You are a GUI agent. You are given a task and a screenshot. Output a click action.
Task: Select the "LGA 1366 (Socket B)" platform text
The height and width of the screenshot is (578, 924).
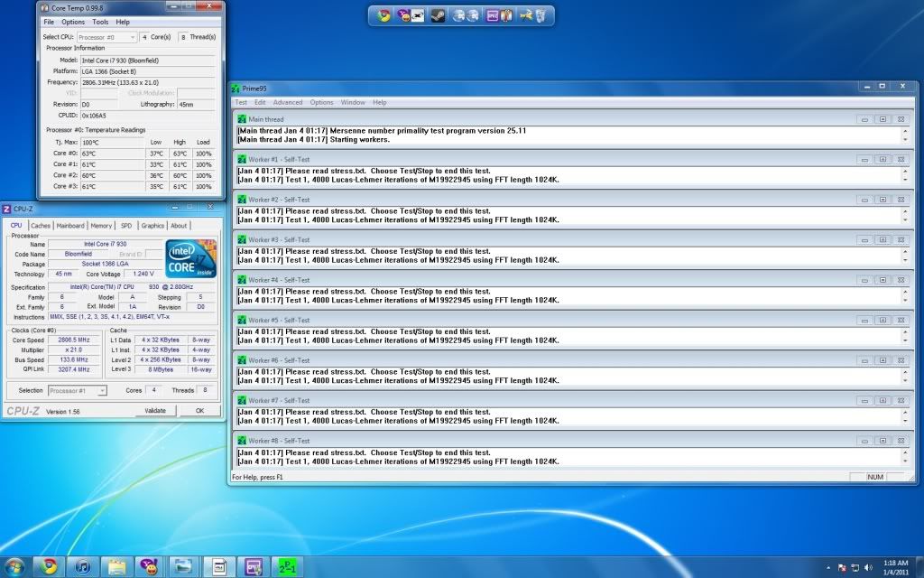[109, 71]
